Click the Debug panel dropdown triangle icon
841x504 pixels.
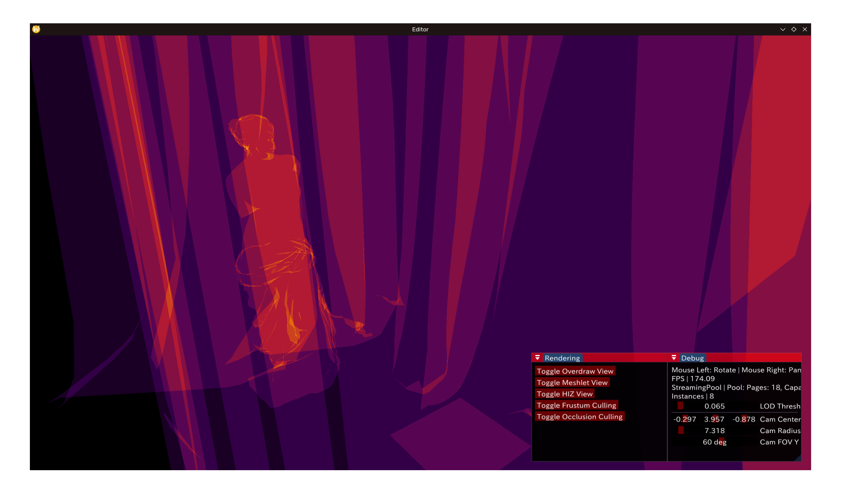pyautogui.click(x=674, y=358)
